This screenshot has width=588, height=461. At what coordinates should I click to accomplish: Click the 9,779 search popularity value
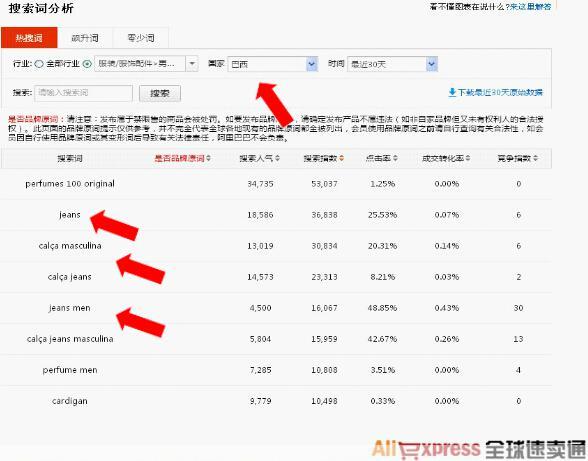pos(260,401)
